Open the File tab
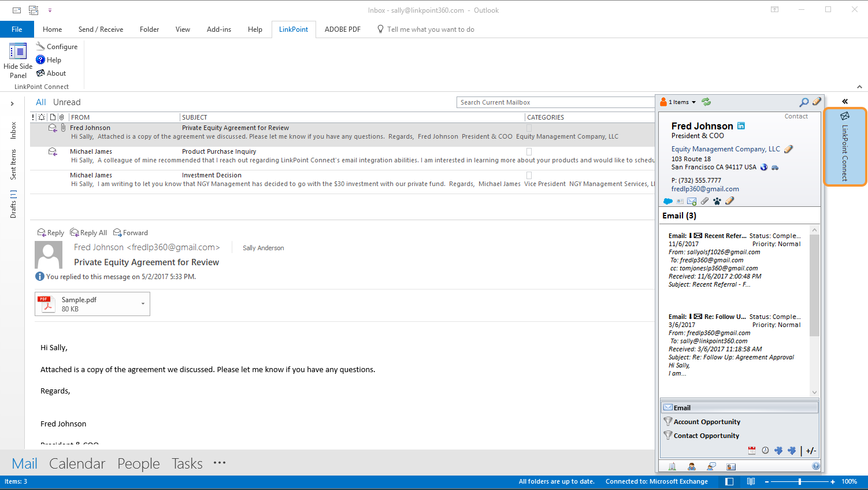This screenshot has height=490, width=868. 17,29
